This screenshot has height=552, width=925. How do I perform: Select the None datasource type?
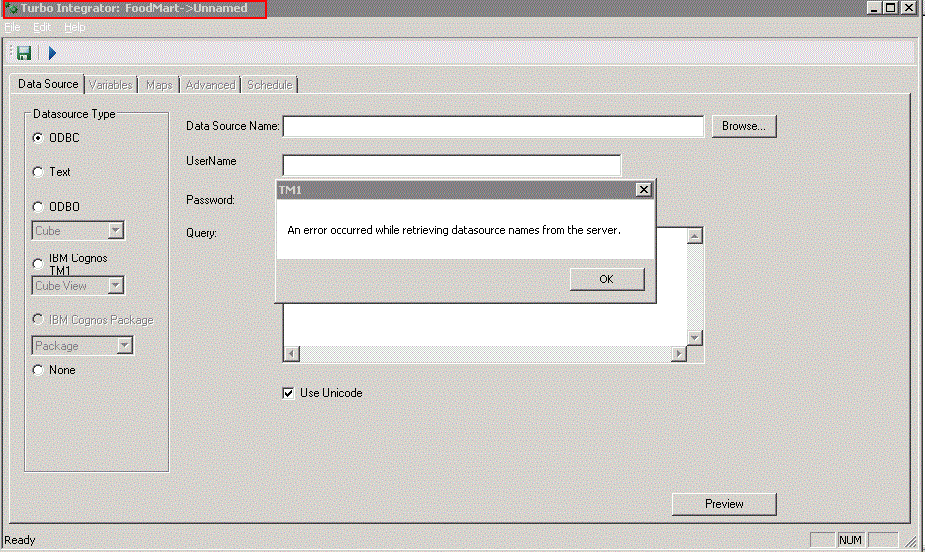coord(38,370)
